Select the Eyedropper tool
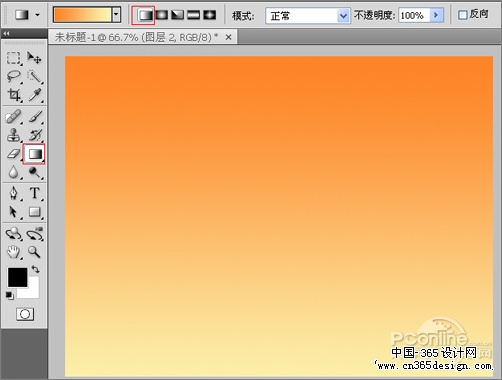This screenshot has height=380, width=502. click(35, 95)
